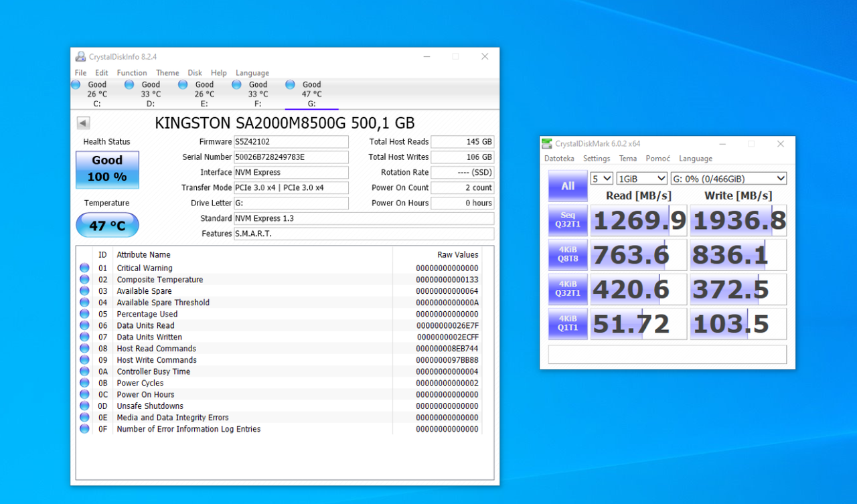This screenshot has width=857, height=504.
Task: Open the test size dropdown showing 1GiB
Action: [x=642, y=179]
